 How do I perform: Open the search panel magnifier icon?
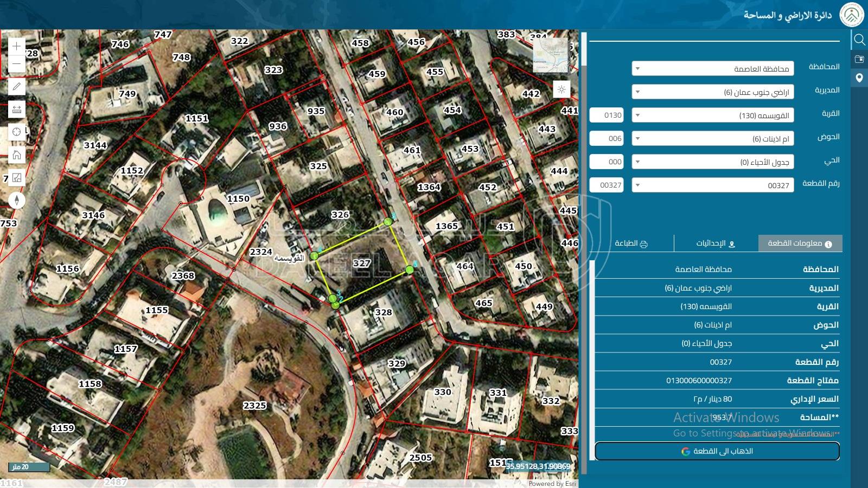click(x=859, y=40)
